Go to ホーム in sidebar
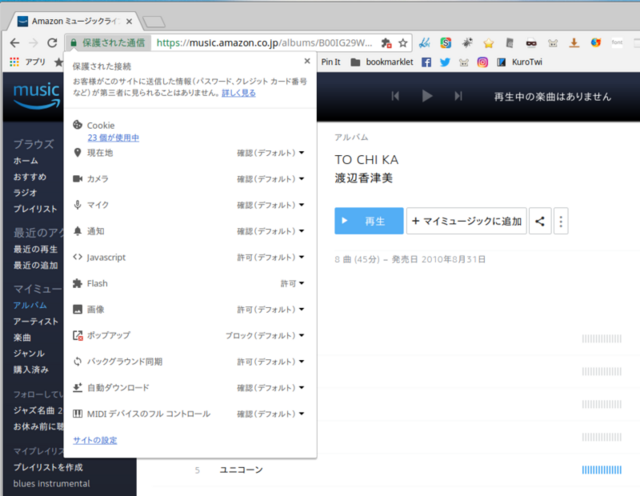The width and height of the screenshot is (640, 496). pyautogui.click(x=26, y=161)
